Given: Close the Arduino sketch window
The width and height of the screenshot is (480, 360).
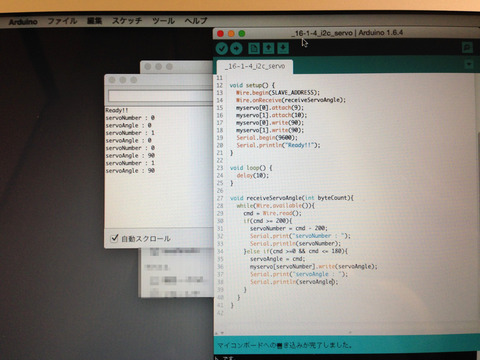Looking at the screenshot, I should (220, 34).
